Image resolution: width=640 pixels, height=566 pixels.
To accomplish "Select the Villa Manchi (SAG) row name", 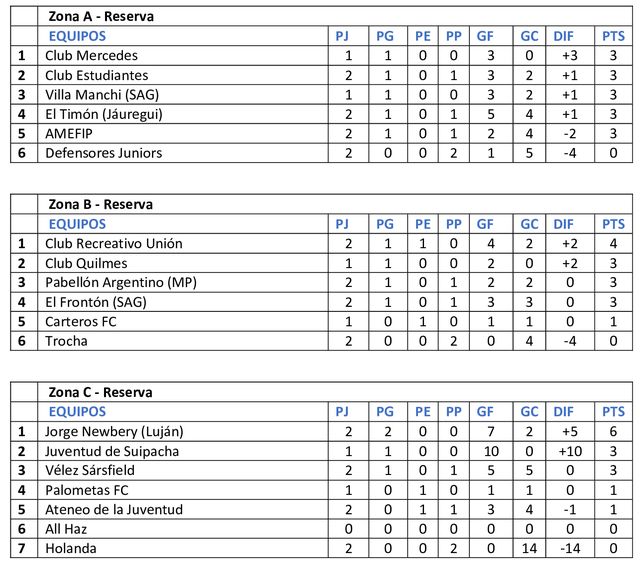I will 102,94.
